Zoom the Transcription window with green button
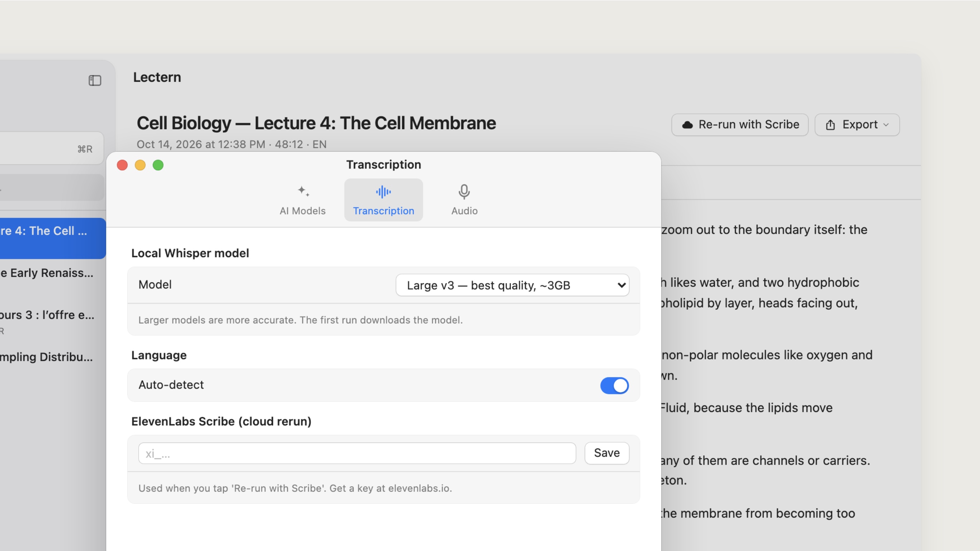The height and width of the screenshot is (551, 980). (158, 165)
